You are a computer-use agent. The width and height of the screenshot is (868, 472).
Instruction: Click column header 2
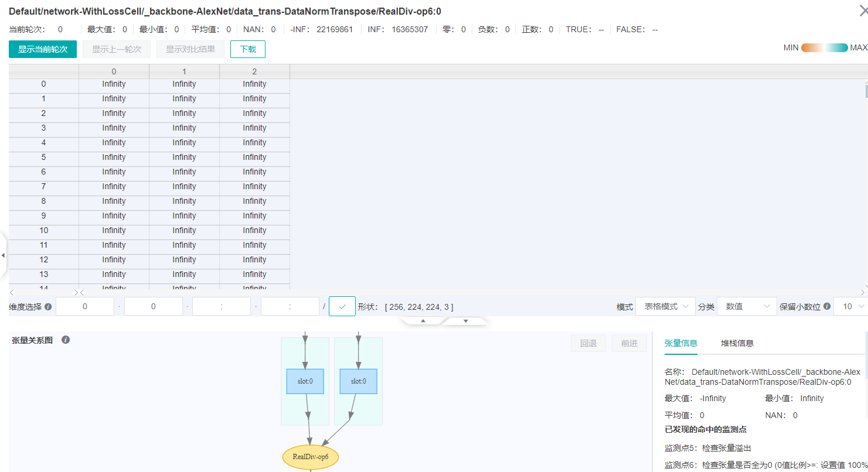tap(254, 71)
